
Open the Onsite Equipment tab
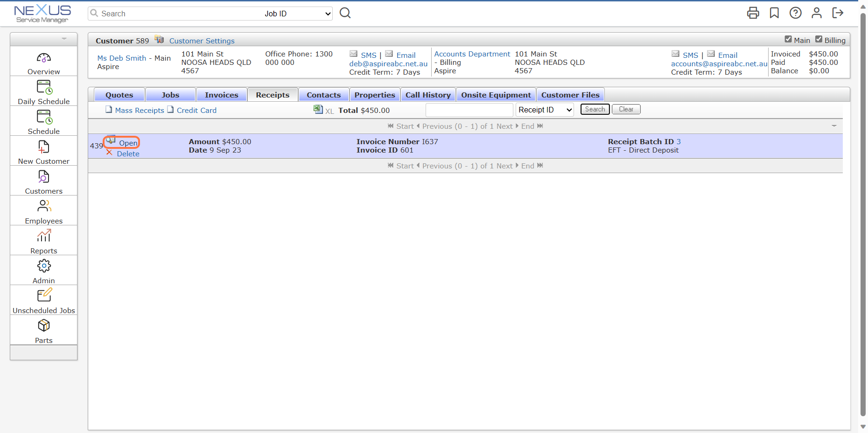[496, 95]
